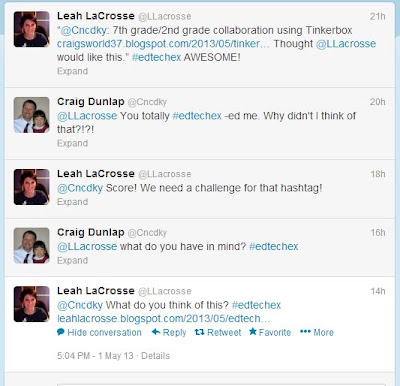Viewport: 400px width, 386px height.
Task: Open leahlacrosse.blogspot.com link
Action: pos(163,319)
